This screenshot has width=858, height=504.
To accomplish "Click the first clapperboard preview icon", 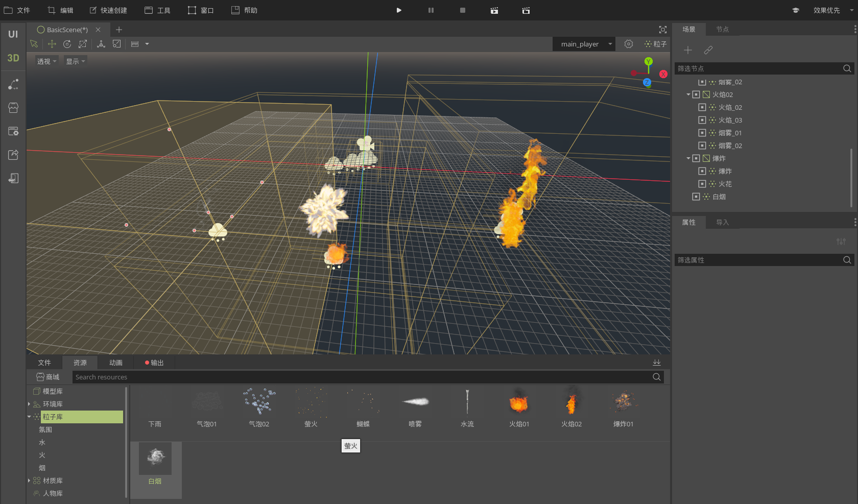I will pos(494,10).
